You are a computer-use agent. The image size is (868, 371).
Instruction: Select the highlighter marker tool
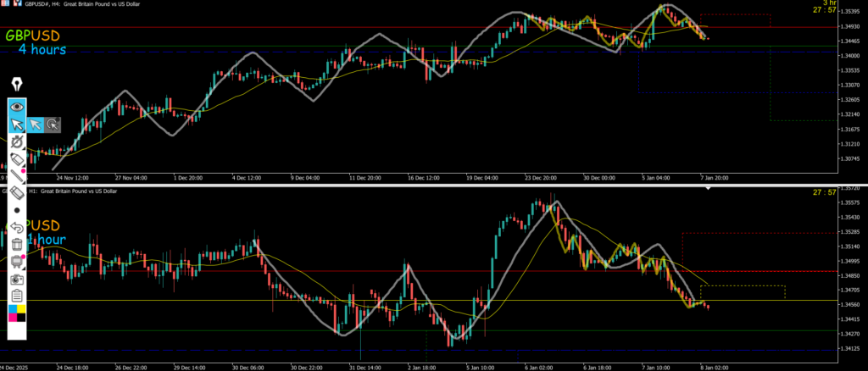click(x=17, y=159)
